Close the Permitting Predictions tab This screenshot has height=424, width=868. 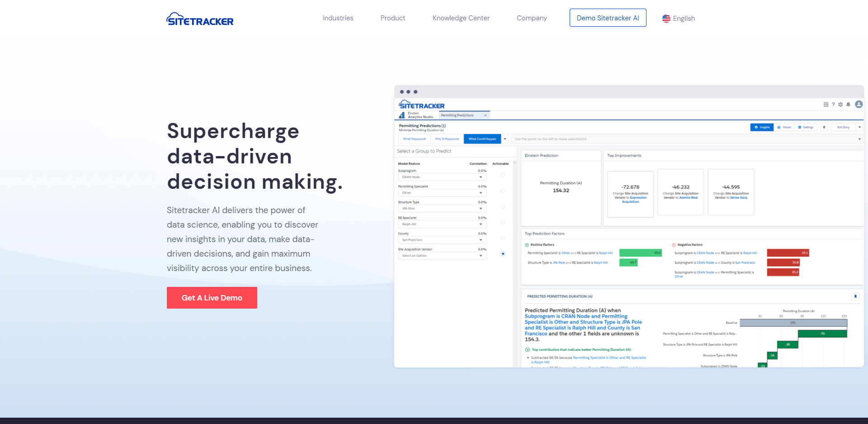pyautogui.click(x=486, y=115)
